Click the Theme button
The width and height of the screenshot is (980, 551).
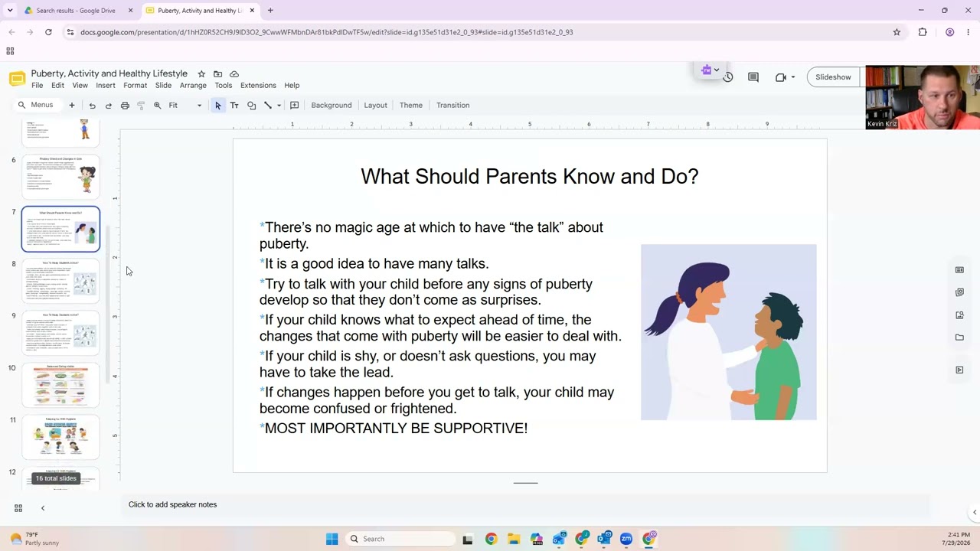click(411, 106)
